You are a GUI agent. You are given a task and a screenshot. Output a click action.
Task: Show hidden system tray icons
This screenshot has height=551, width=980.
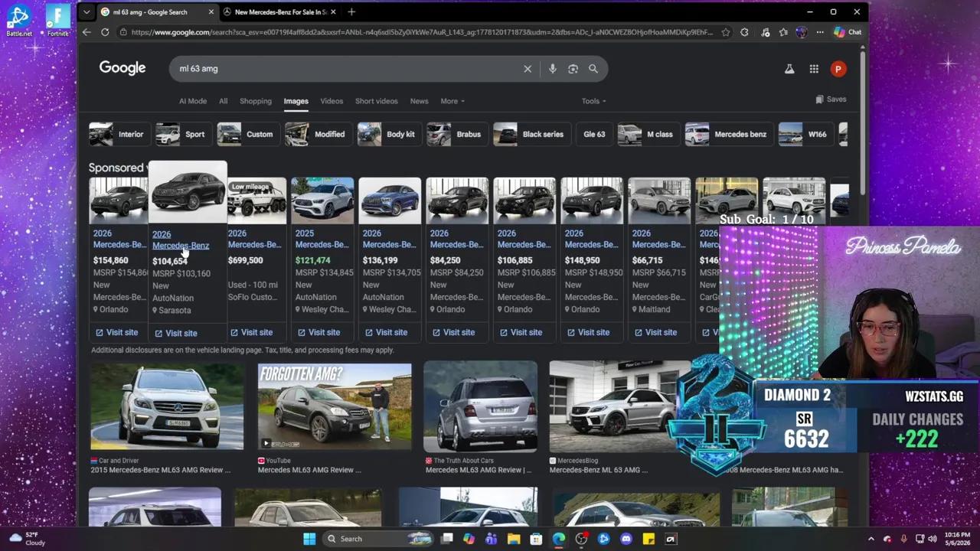[871, 539]
